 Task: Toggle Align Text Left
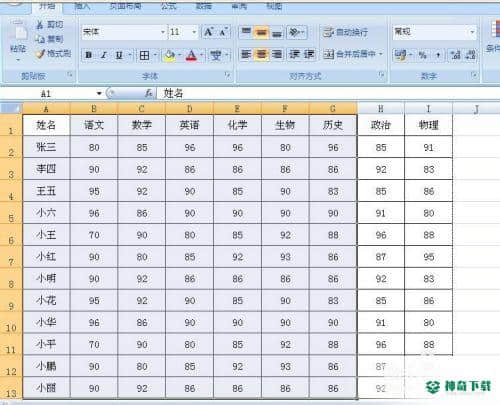246,54
